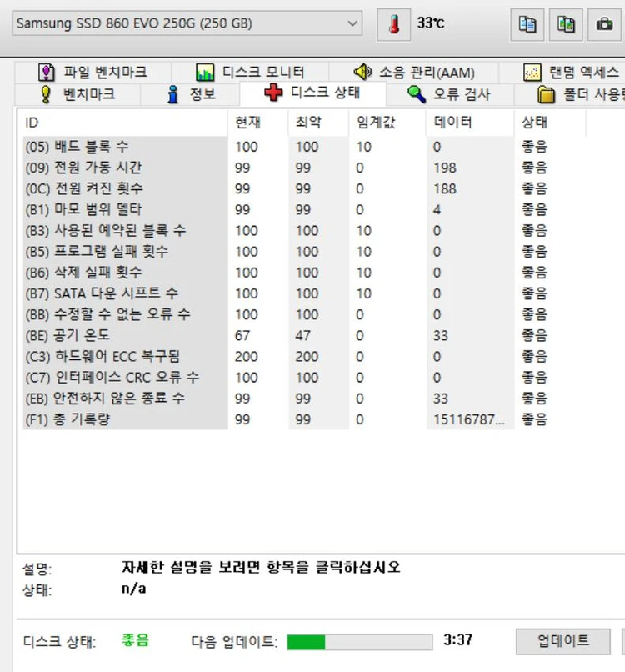Click the truncated data value 15116787...
This screenshot has width=625, height=672.
tap(469, 419)
